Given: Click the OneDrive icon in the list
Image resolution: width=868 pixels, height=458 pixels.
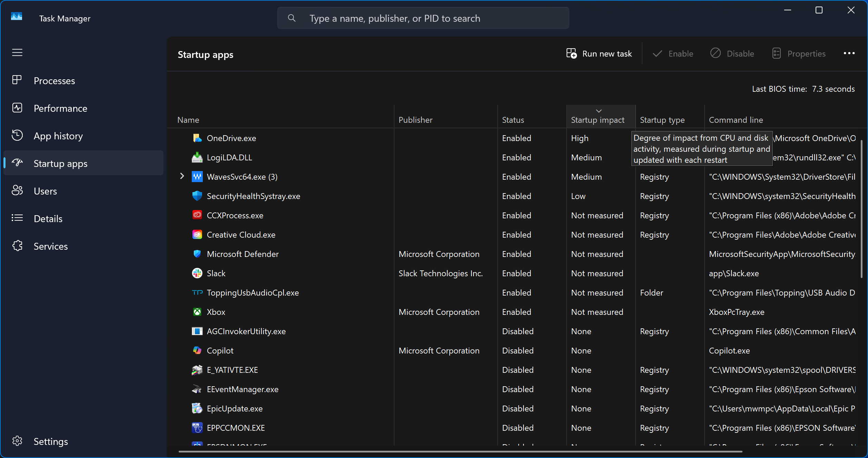Looking at the screenshot, I should [197, 138].
